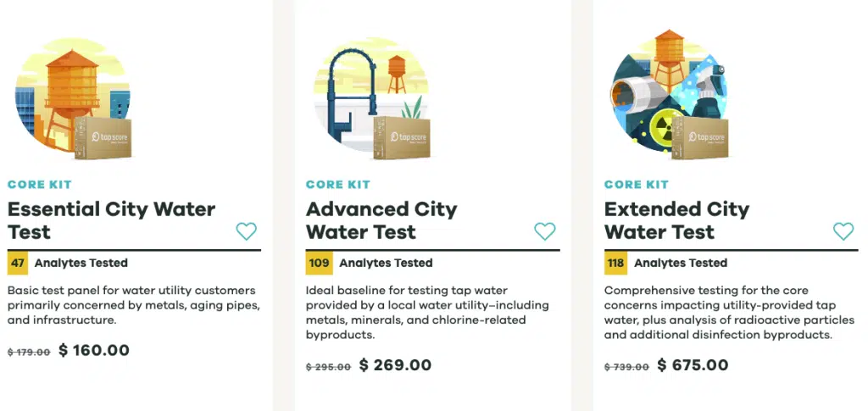
Task: Click the 118 analytes tested badge
Action: (x=616, y=263)
